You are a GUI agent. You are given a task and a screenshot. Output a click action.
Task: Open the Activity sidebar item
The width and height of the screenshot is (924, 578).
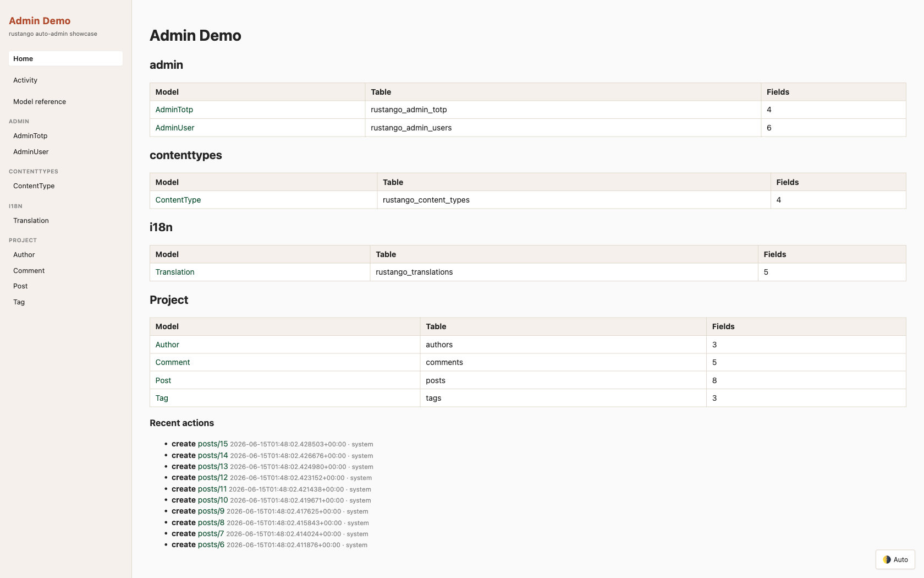tap(65, 80)
